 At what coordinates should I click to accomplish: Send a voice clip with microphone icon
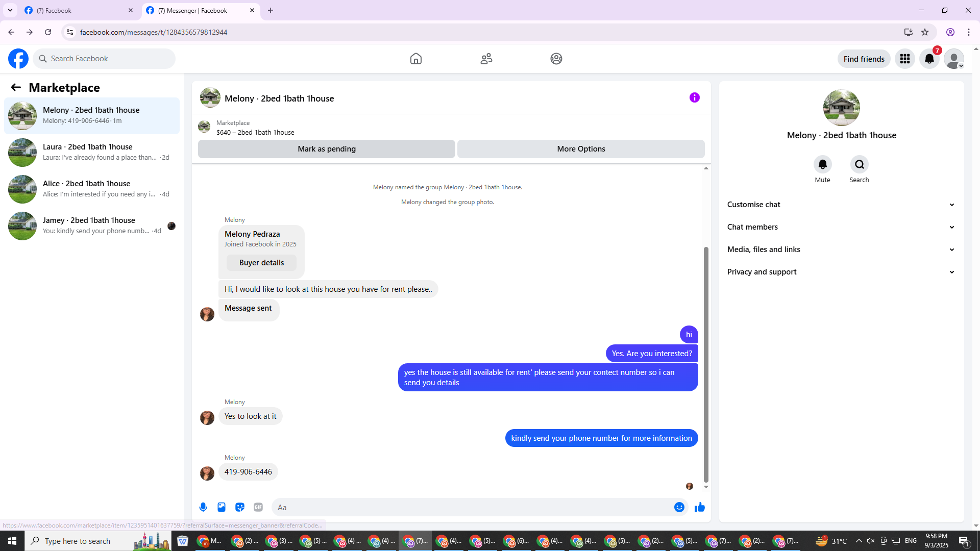coord(203,507)
